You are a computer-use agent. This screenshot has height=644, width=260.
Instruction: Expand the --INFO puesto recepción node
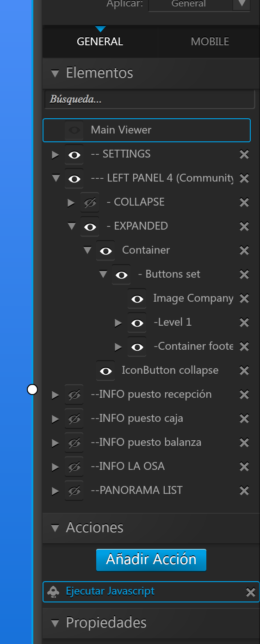56,395
